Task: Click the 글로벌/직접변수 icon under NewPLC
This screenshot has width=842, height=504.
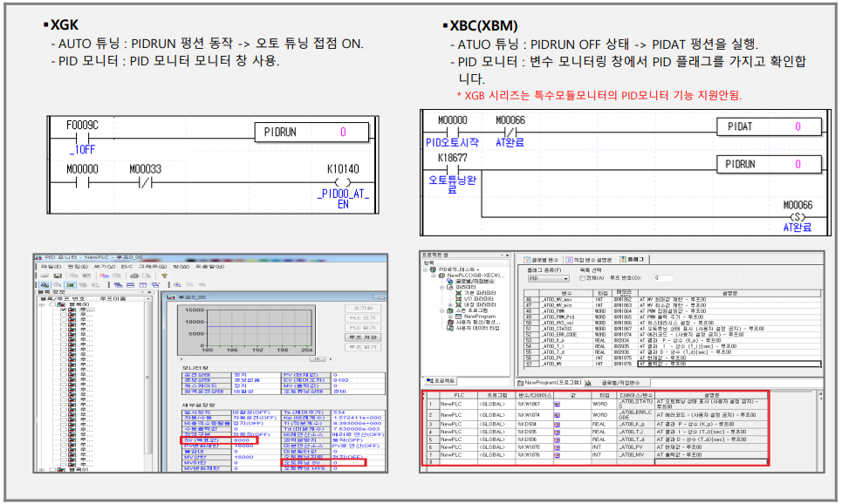Action: 448,281
